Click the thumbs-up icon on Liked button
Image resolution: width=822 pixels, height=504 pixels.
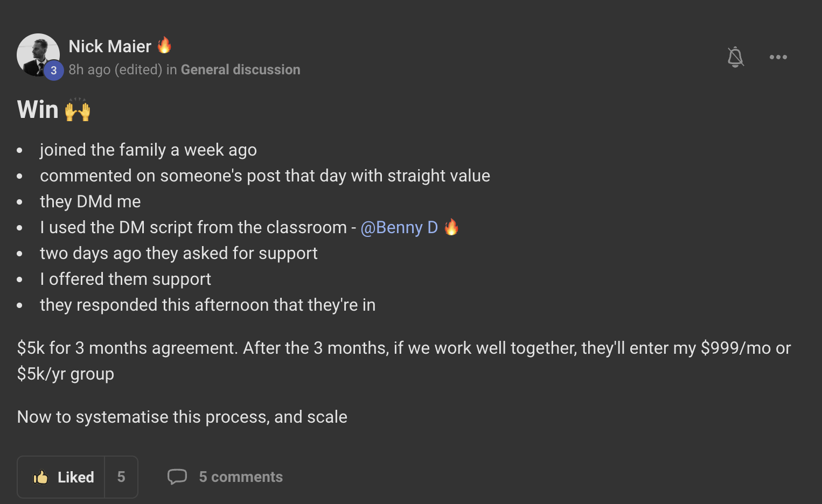coord(41,477)
